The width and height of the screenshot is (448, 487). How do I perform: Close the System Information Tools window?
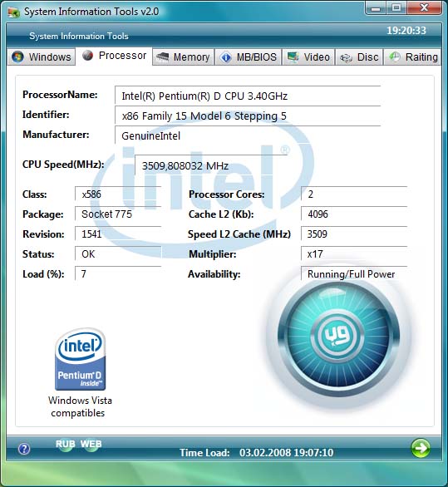(x=424, y=8)
